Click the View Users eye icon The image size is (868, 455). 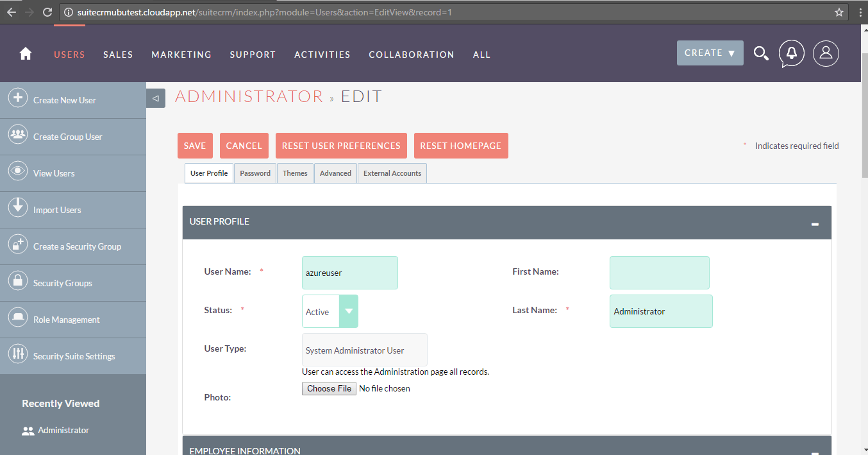17,173
